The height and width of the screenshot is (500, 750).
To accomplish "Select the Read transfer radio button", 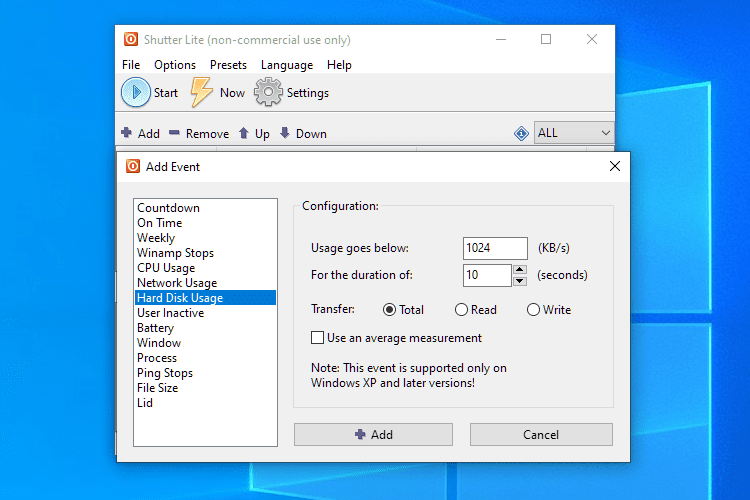I will pyautogui.click(x=461, y=310).
